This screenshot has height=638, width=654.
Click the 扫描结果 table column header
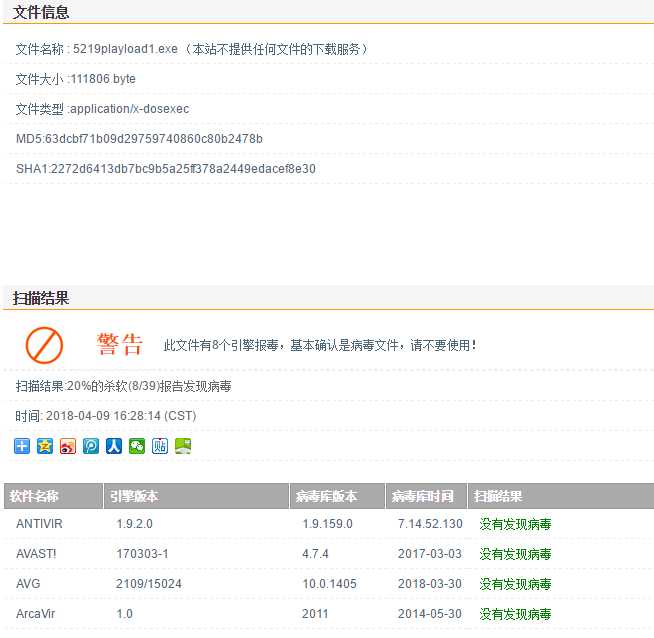(498, 496)
